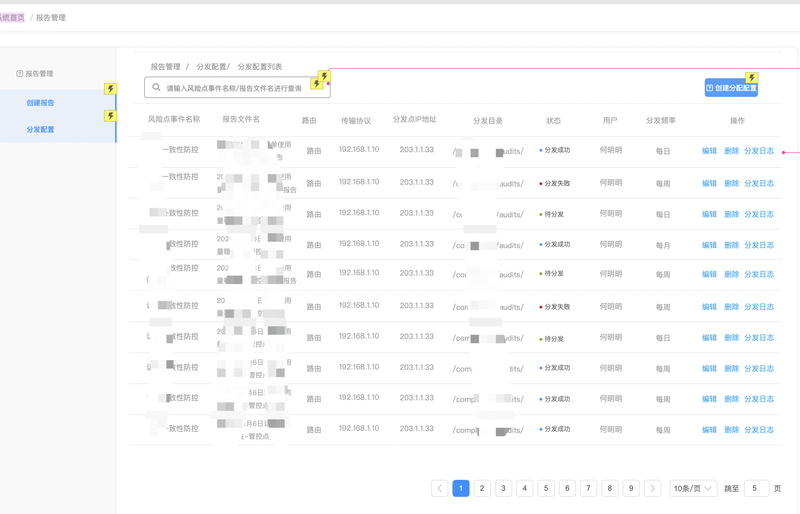Screen dimensions: 800x514
Task: Open the 10条/页 page size dropdown
Action: point(693,488)
